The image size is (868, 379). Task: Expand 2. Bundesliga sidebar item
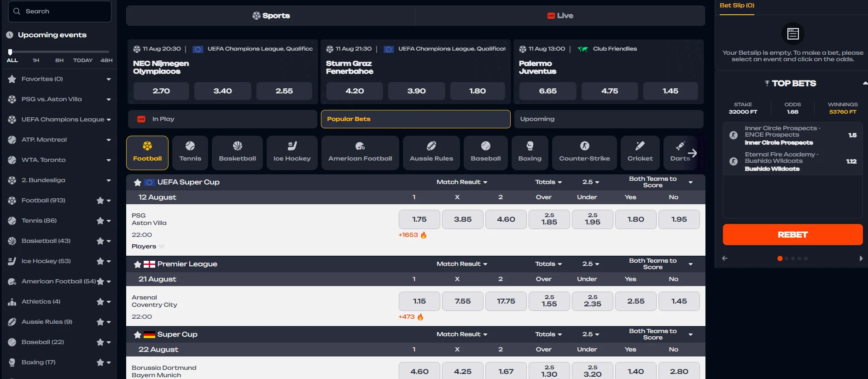click(x=109, y=180)
